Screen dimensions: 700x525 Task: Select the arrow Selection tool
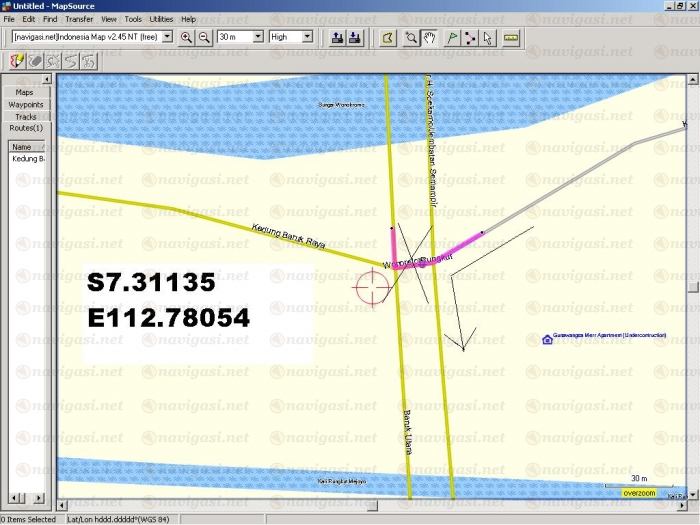pyautogui.click(x=487, y=37)
